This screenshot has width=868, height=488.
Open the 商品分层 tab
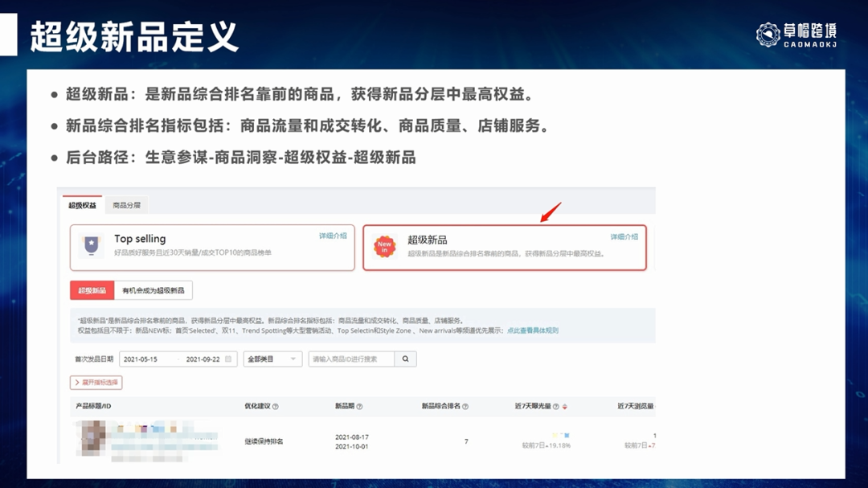tap(127, 205)
